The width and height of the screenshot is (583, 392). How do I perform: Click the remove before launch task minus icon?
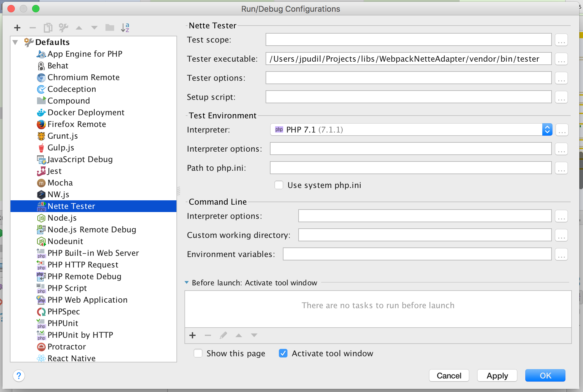pos(208,335)
